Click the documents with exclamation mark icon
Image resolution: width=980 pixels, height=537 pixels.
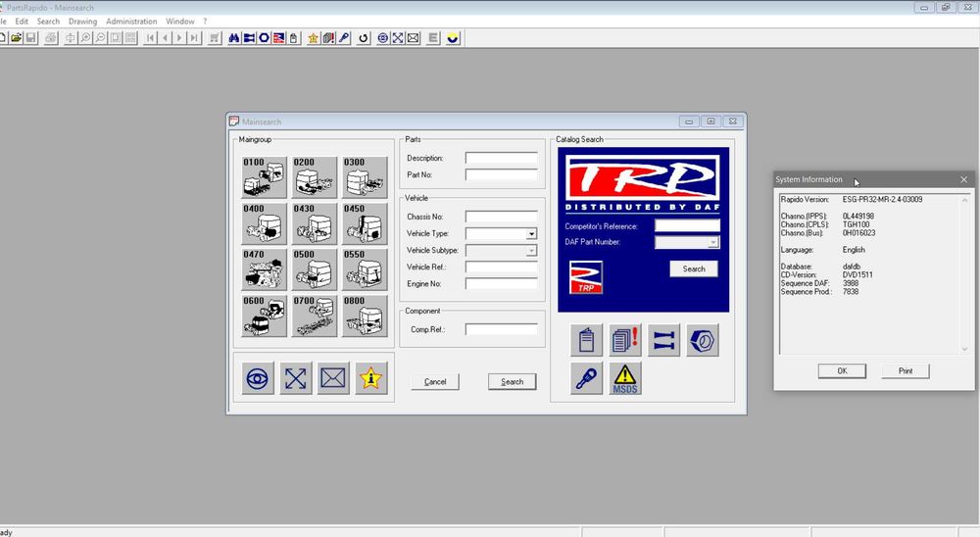pyautogui.click(x=625, y=341)
